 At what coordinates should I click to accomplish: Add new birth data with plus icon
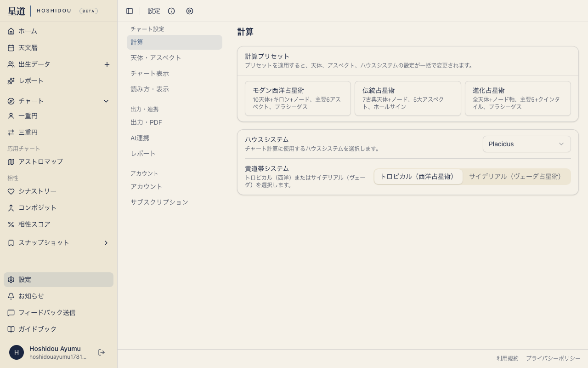point(107,64)
